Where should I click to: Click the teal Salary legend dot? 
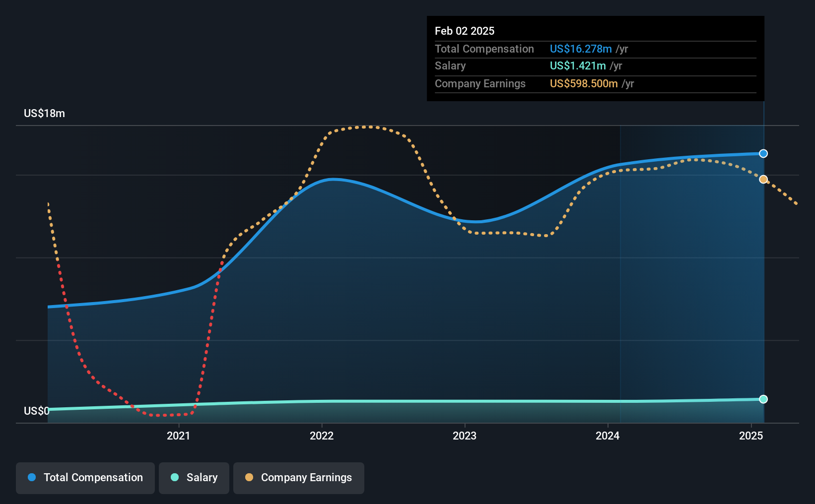[x=175, y=477]
